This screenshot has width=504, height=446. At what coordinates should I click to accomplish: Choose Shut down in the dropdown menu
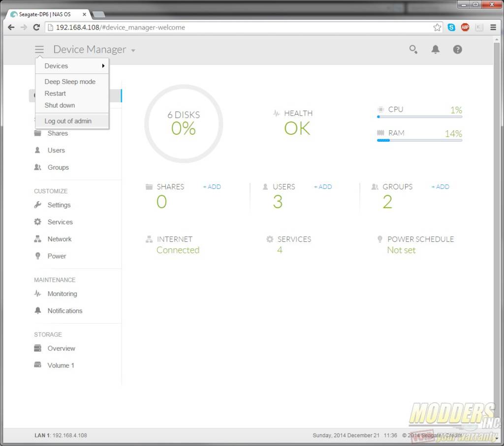pyautogui.click(x=60, y=105)
